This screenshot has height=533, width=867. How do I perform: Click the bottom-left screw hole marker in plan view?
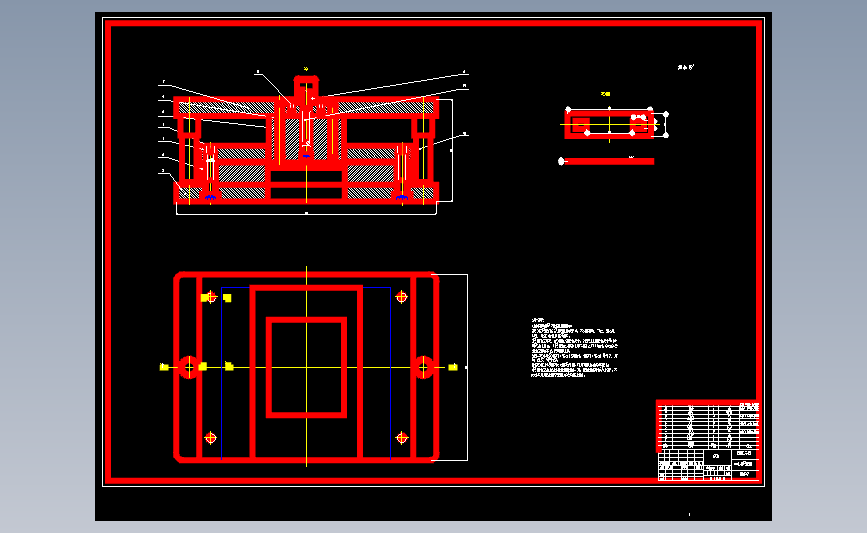[210, 438]
